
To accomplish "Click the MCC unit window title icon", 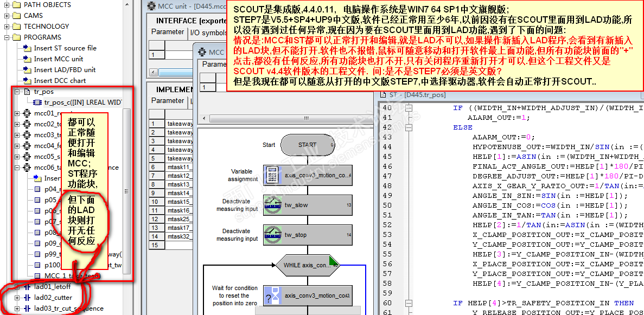I will [x=151, y=6].
